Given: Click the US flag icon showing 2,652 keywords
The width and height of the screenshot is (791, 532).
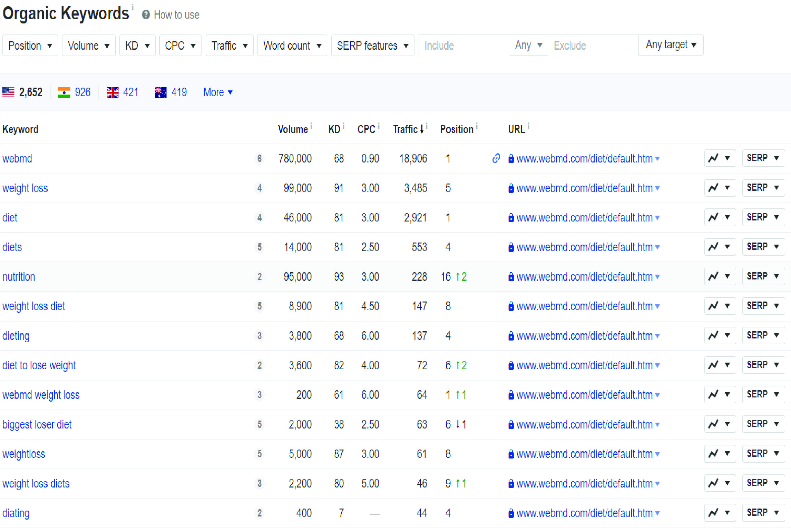Looking at the screenshot, I should pos(8,92).
